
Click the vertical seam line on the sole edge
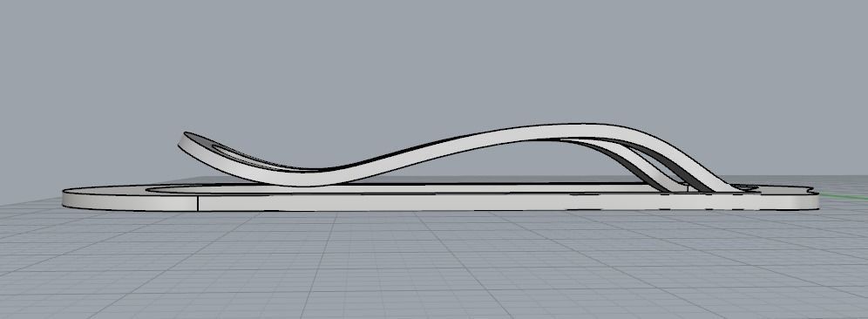coord(198,203)
